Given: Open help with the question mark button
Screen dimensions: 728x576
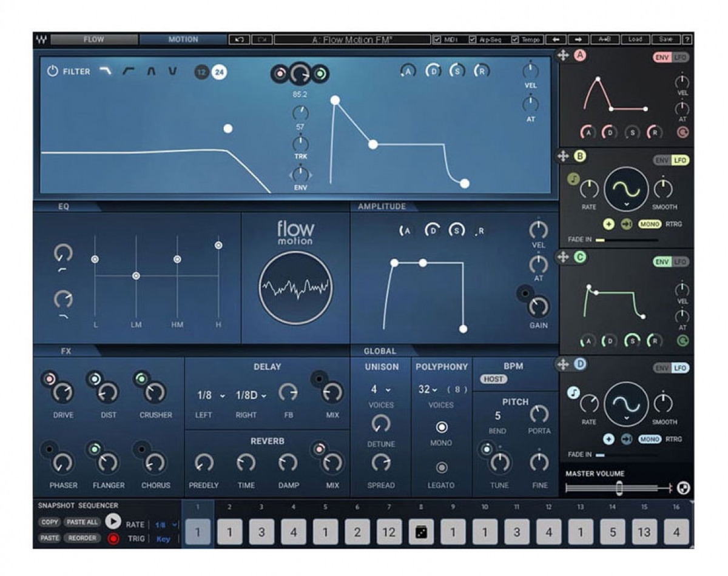Looking at the screenshot, I should point(687,40).
